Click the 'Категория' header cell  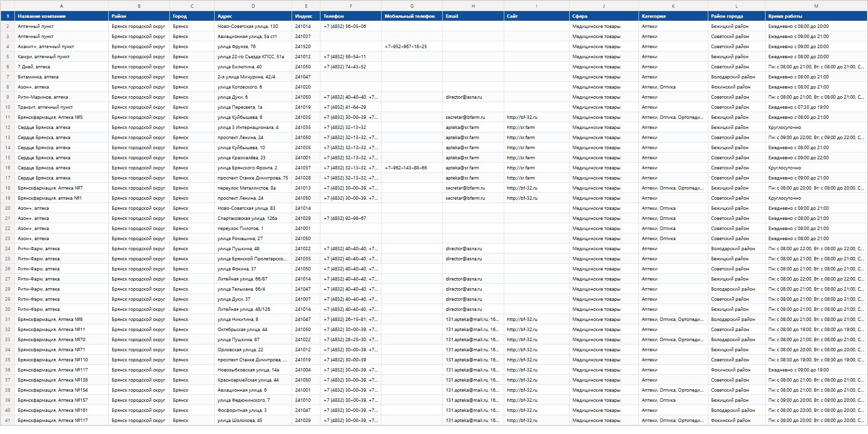pos(673,16)
